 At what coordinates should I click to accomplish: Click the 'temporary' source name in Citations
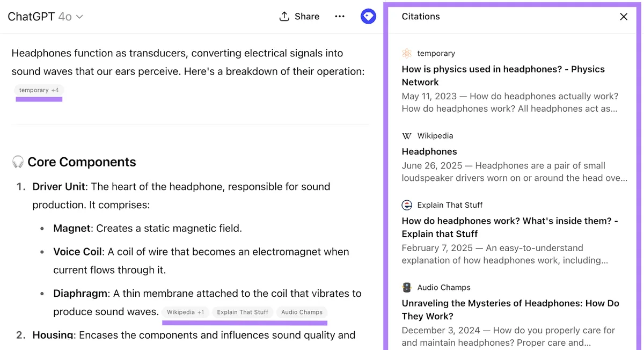point(436,53)
